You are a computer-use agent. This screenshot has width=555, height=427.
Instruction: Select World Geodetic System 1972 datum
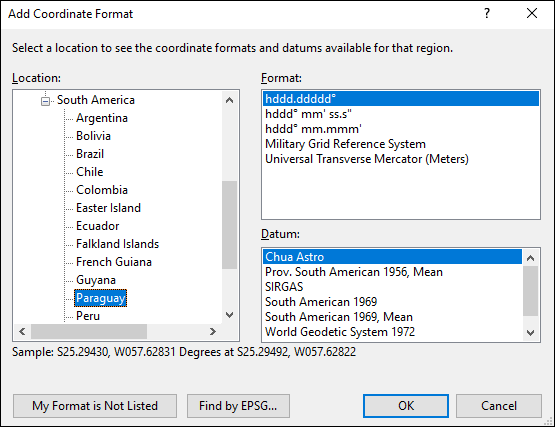(x=392, y=332)
